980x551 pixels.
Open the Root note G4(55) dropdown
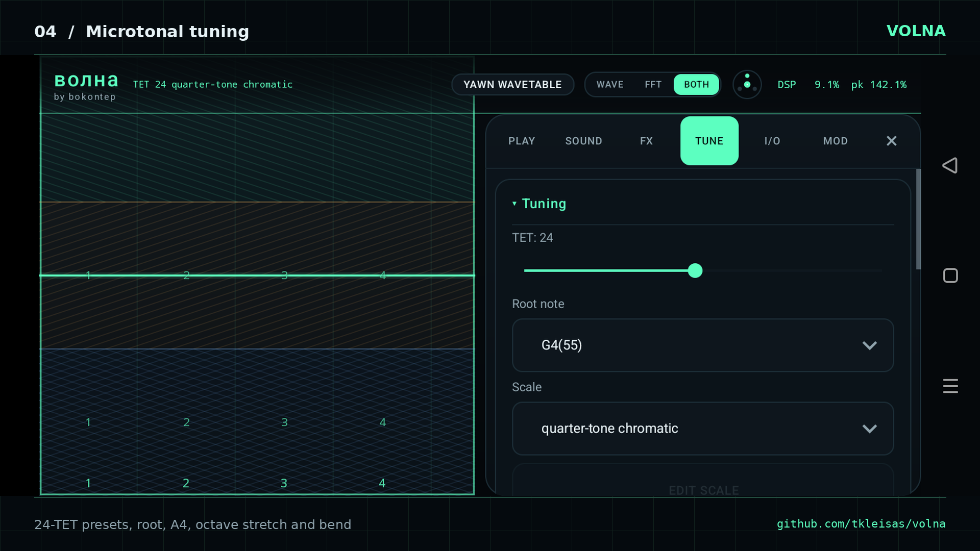coord(703,345)
